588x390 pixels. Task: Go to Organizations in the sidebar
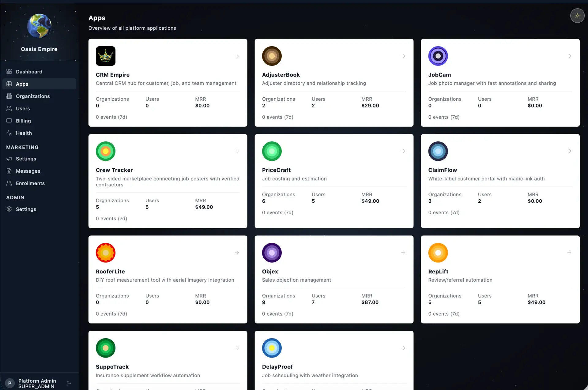click(39, 96)
